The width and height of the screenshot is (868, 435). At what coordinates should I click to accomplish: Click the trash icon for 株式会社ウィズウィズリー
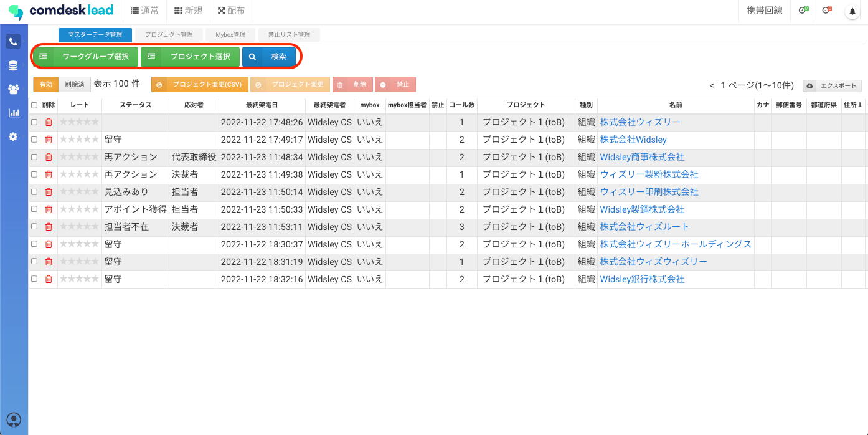tap(49, 262)
